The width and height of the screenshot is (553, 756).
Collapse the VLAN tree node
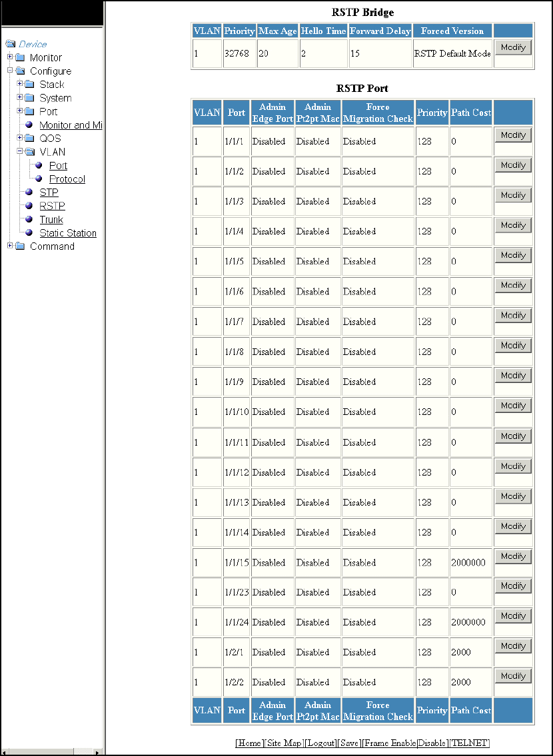pos(20,151)
